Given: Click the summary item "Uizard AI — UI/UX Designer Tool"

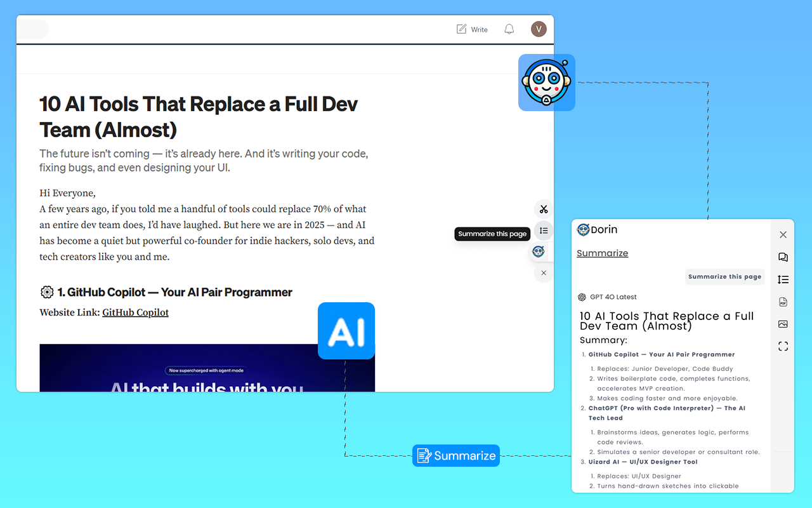Looking at the screenshot, I should [643, 462].
